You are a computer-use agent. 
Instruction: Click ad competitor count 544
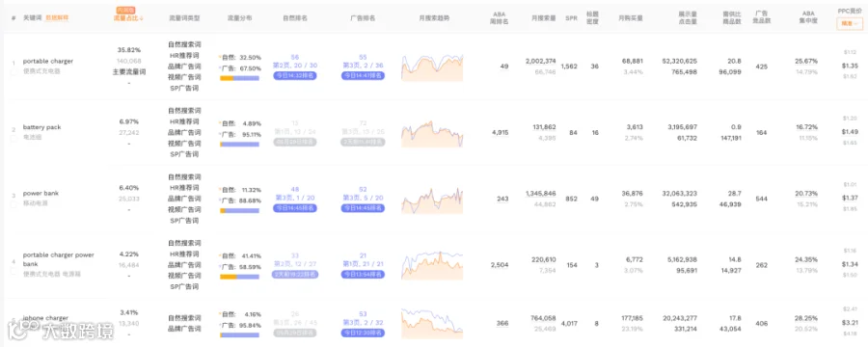[762, 199]
